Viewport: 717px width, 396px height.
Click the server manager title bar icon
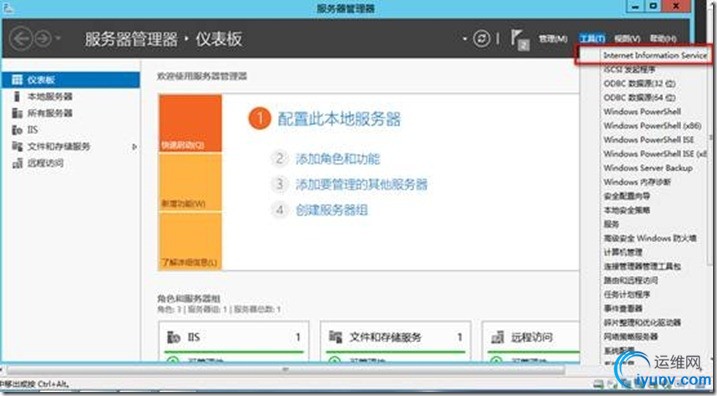(8, 8)
